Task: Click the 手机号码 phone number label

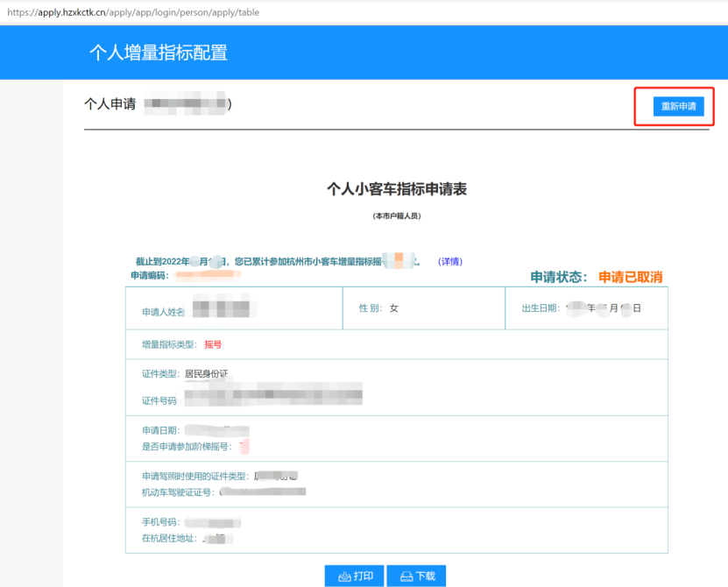Action: pos(160,523)
